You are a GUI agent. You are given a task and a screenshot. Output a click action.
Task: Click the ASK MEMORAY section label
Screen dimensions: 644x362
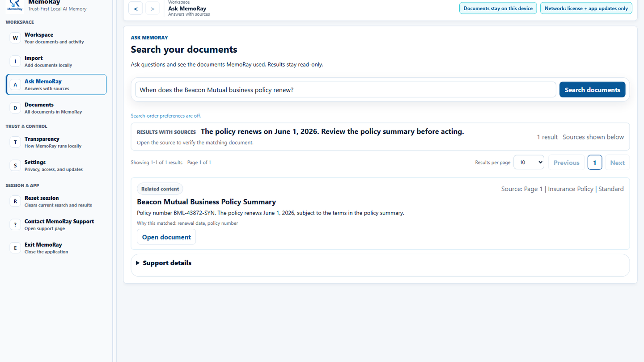[x=149, y=38]
